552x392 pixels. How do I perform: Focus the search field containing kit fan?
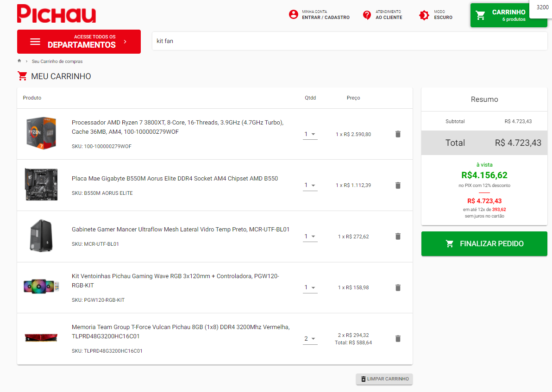click(349, 41)
